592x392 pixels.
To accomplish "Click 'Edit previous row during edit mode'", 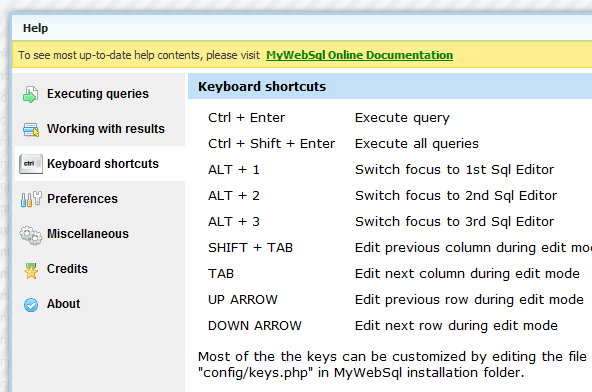I will (x=469, y=300).
